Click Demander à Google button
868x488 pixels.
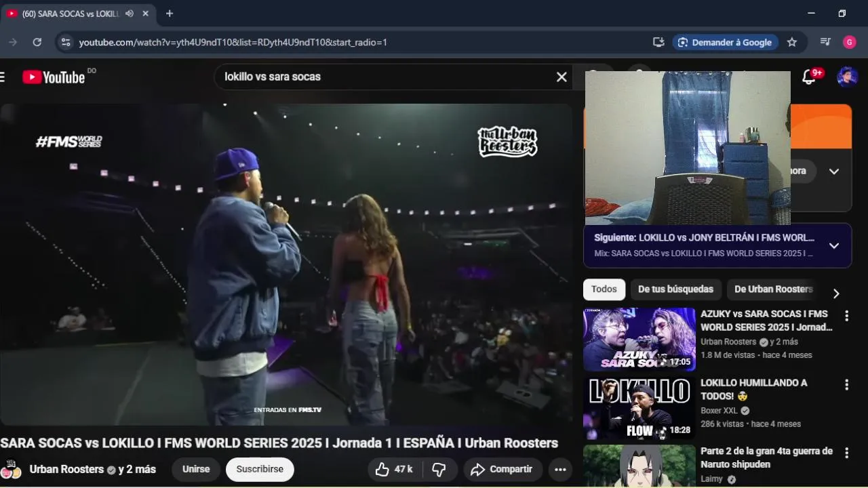coord(726,42)
